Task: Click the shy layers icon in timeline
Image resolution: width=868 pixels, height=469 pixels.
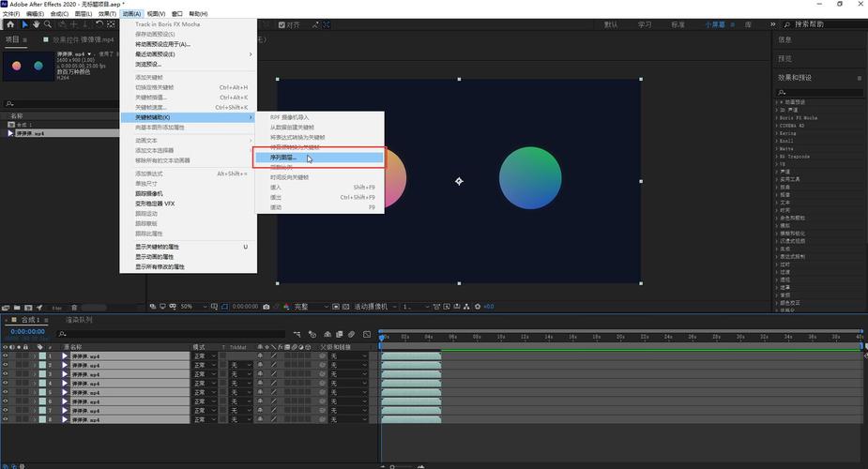Action: tap(327, 334)
